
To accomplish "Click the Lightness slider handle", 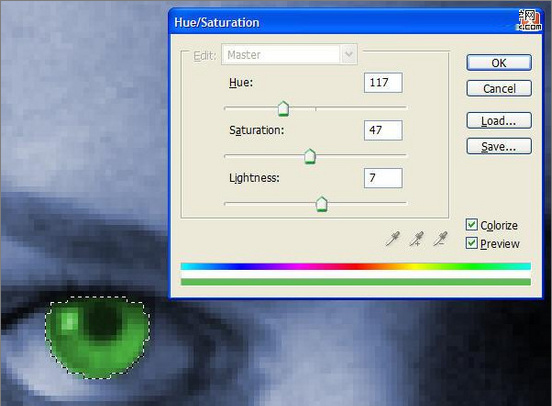I will coord(321,204).
